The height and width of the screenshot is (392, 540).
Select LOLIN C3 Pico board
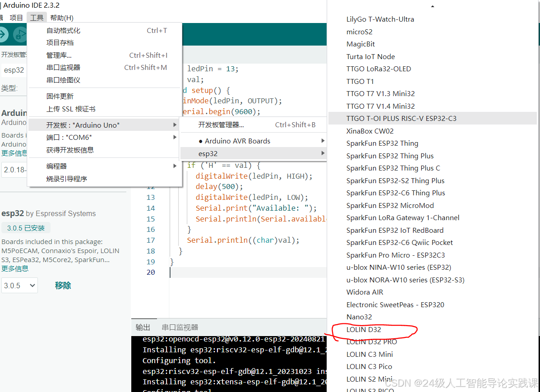(x=432, y=366)
